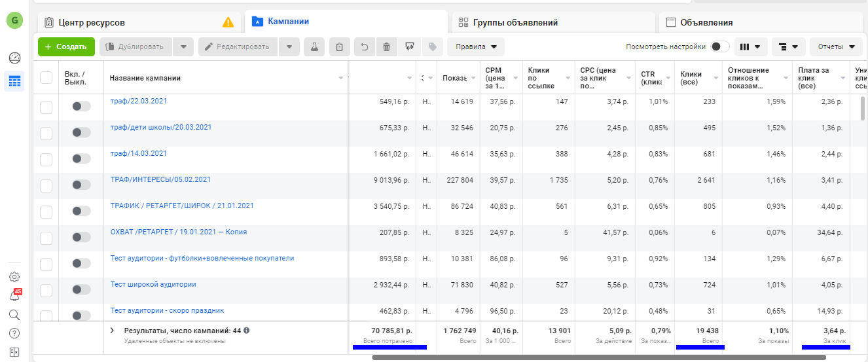The width and height of the screenshot is (868, 362).
Task: Check the select-all checkbox in table header
Action: pyautogui.click(x=46, y=78)
